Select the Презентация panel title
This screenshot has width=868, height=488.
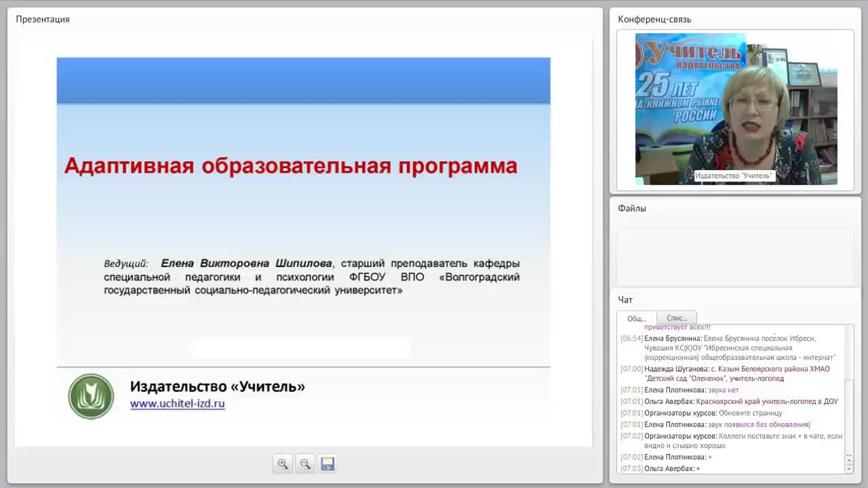pyautogui.click(x=43, y=19)
